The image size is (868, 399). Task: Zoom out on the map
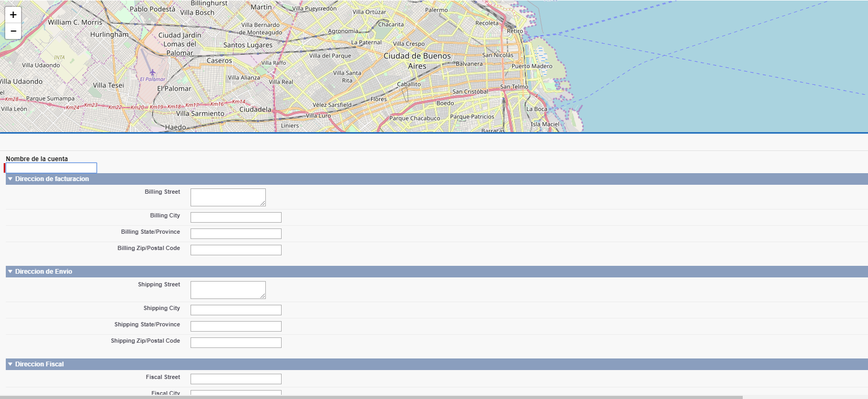click(13, 31)
